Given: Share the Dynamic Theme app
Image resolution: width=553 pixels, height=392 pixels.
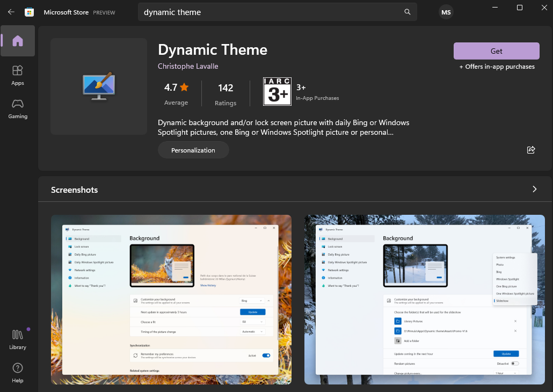Looking at the screenshot, I should pos(531,150).
